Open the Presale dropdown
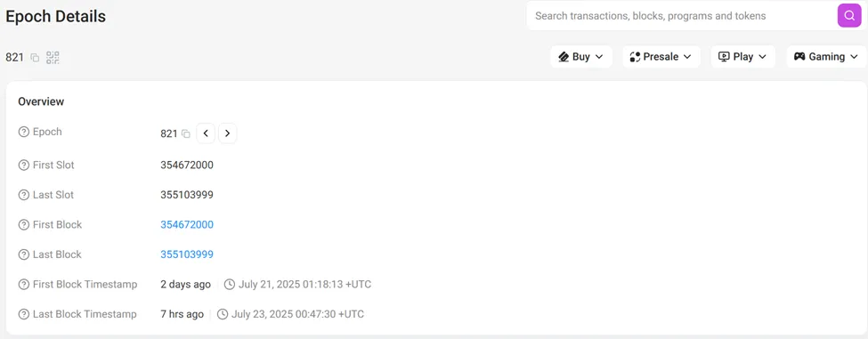 click(x=661, y=57)
